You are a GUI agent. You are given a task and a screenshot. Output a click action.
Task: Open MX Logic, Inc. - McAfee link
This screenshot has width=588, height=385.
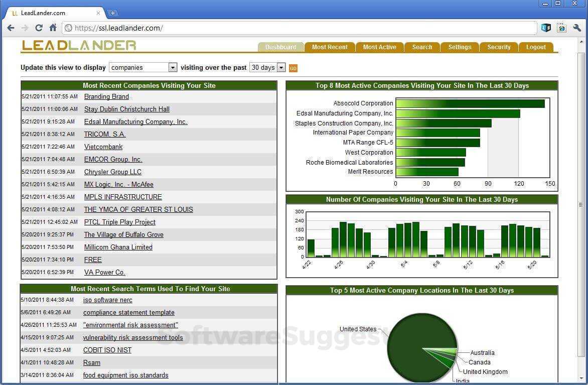pos(118,184)
